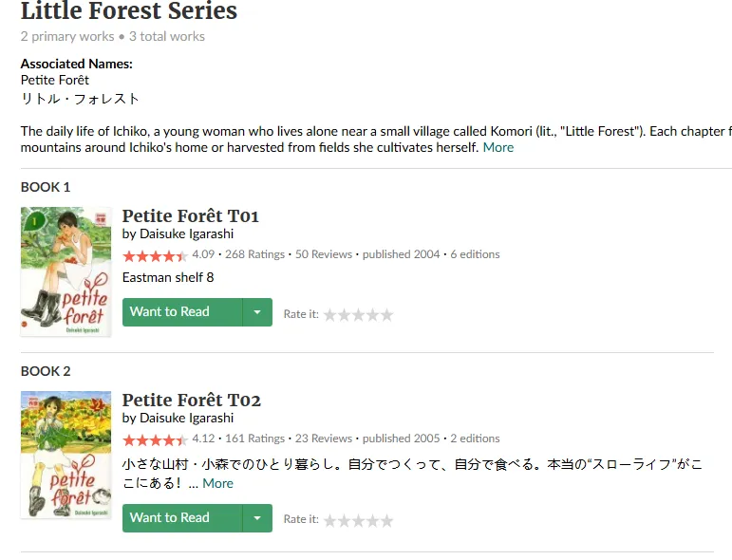Open Petite Forêt T02 title link

point(192,400)
